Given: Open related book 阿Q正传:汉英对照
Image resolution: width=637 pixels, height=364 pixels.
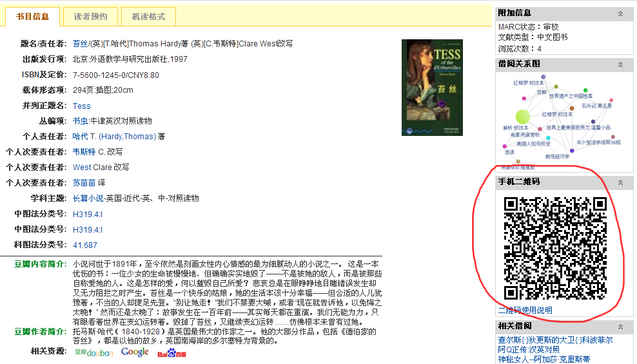Looking at the screenshot, I should click(x=529, y=349).
